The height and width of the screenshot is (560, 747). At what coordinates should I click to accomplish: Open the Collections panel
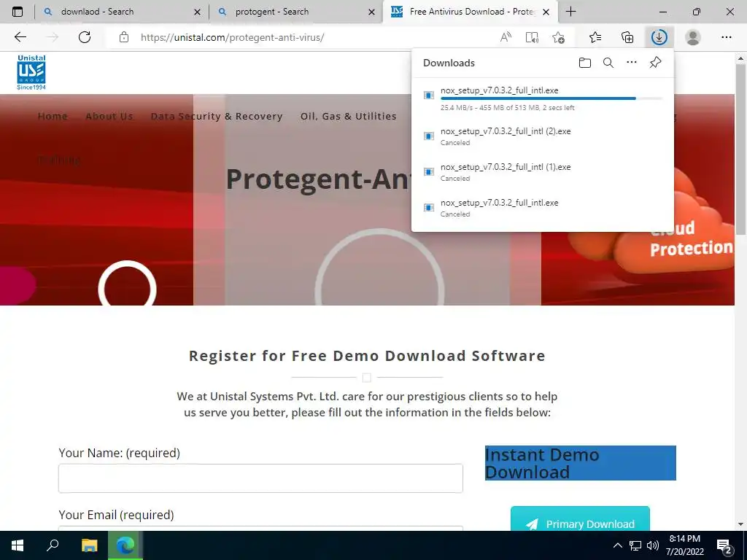[x=627, y=37]
